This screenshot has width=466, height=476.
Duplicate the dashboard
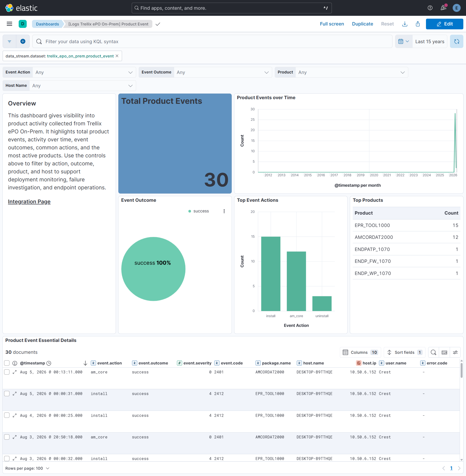362,24
